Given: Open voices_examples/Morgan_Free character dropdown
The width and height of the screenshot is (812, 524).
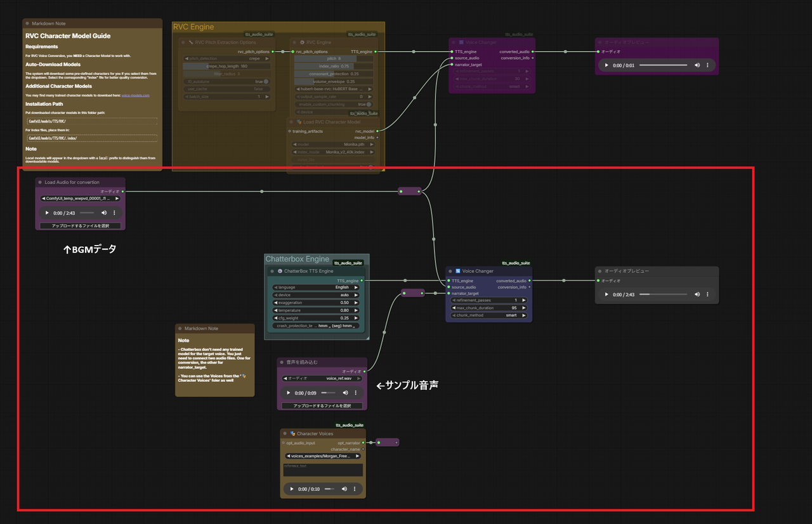Looking at the screenshot, I should [x=324, y=455].
